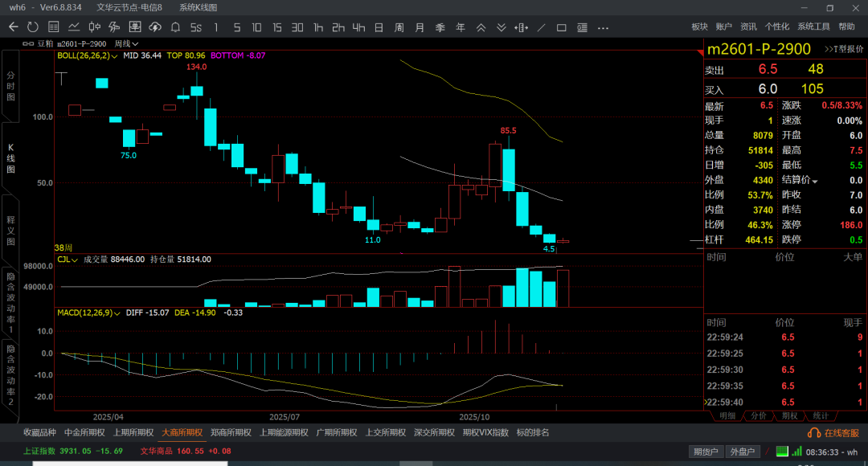Click the T型报价 link

(843, 49)
